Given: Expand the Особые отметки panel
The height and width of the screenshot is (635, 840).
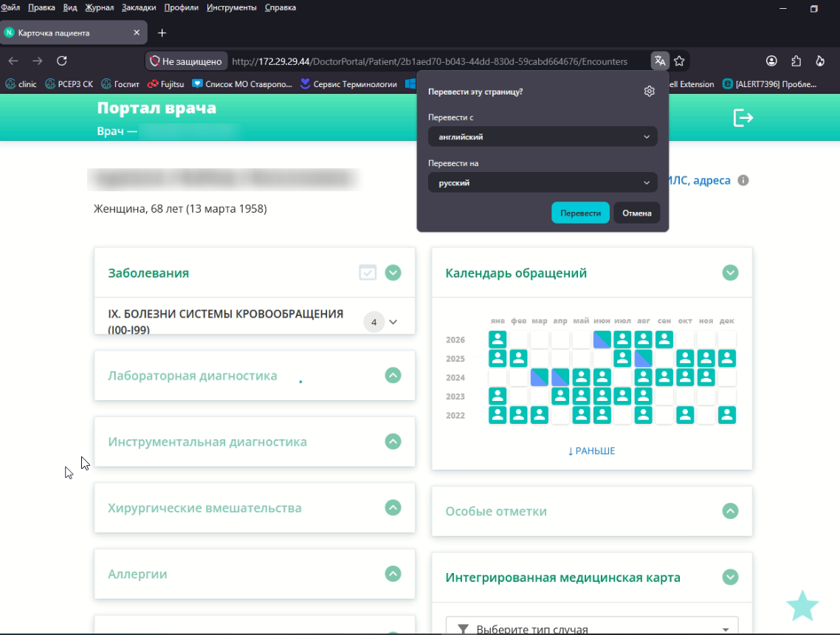Looking at the screenshot, I should click(730, 511).
